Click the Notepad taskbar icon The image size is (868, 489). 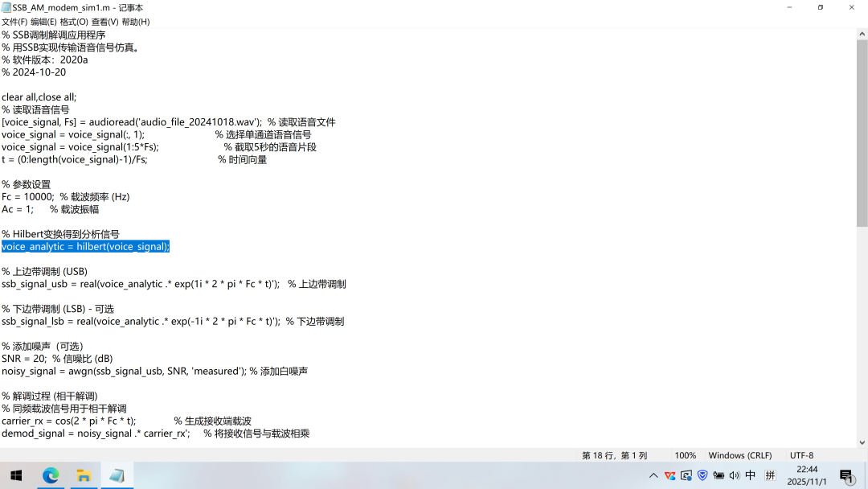click(x=117, y=475)
